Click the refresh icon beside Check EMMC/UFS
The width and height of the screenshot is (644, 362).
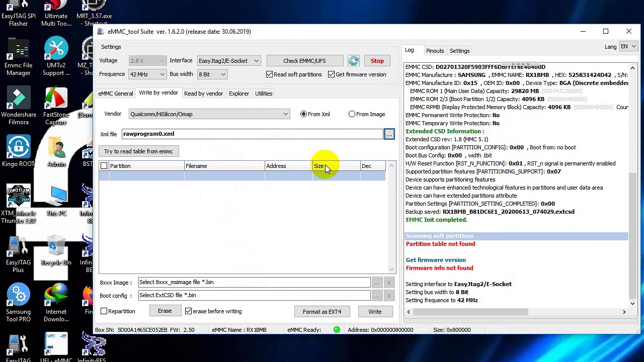353,61
